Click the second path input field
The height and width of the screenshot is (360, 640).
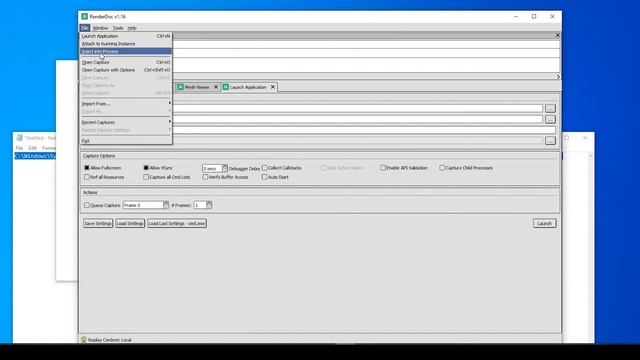point(358,119)
